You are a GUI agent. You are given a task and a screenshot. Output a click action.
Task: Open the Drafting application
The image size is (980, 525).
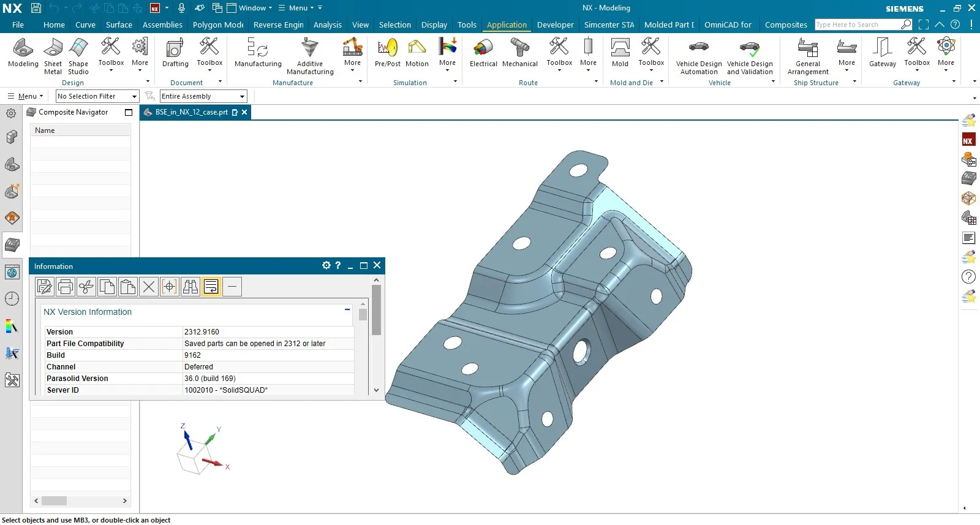pyautogui.click(x=175, y=53)
